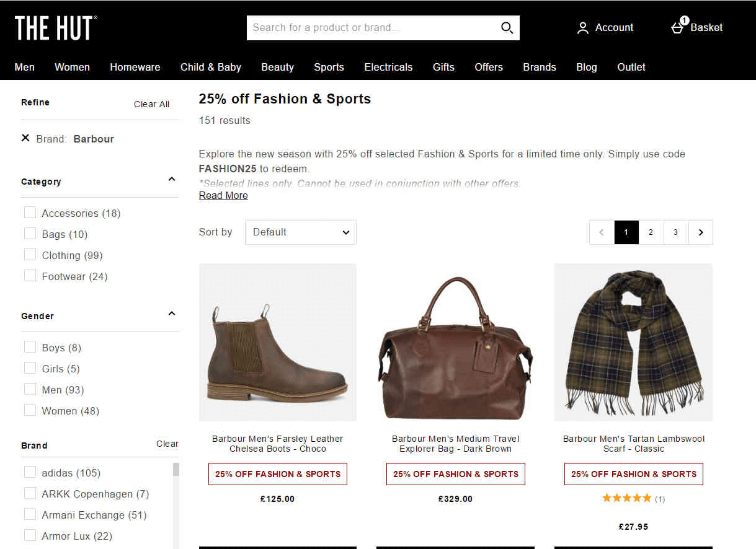
Task: Go to results page 2
Action: (651, 232)
